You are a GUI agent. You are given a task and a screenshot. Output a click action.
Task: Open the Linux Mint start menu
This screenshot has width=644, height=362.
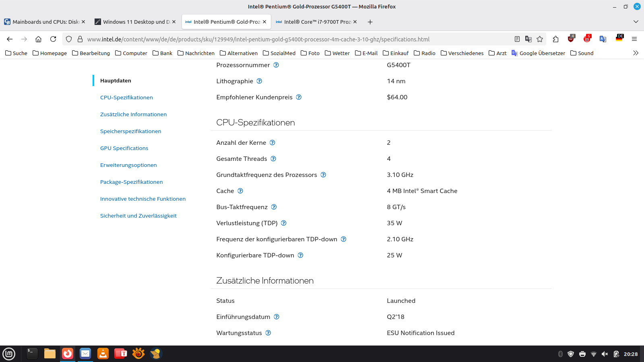9,354
